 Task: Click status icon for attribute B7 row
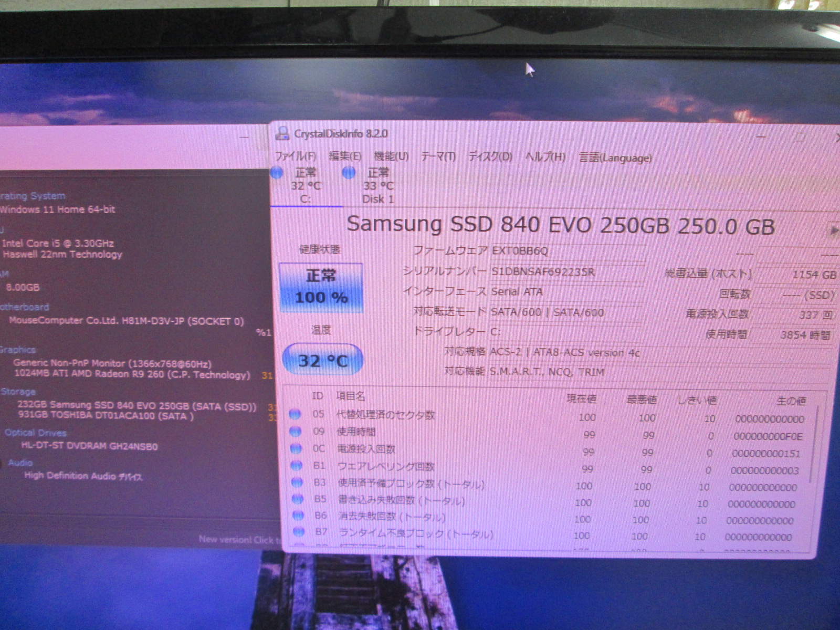coord(299,532)
